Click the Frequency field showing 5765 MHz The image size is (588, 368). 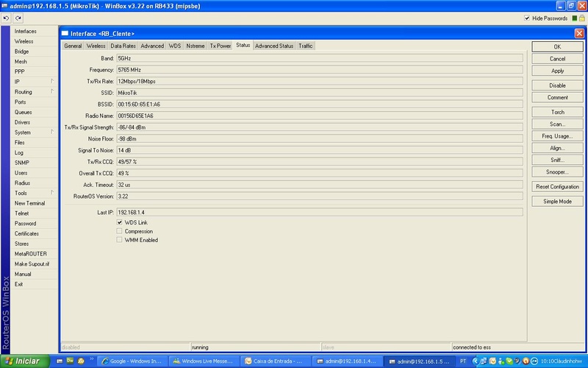[x=320, y=69]
